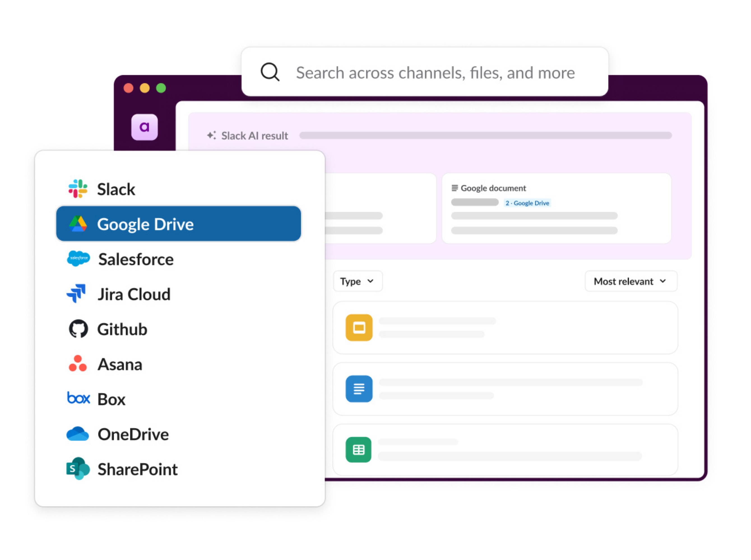Click the SharePoint icon
The width and height of the screenshot is (751, 560).
coord(78,469)
